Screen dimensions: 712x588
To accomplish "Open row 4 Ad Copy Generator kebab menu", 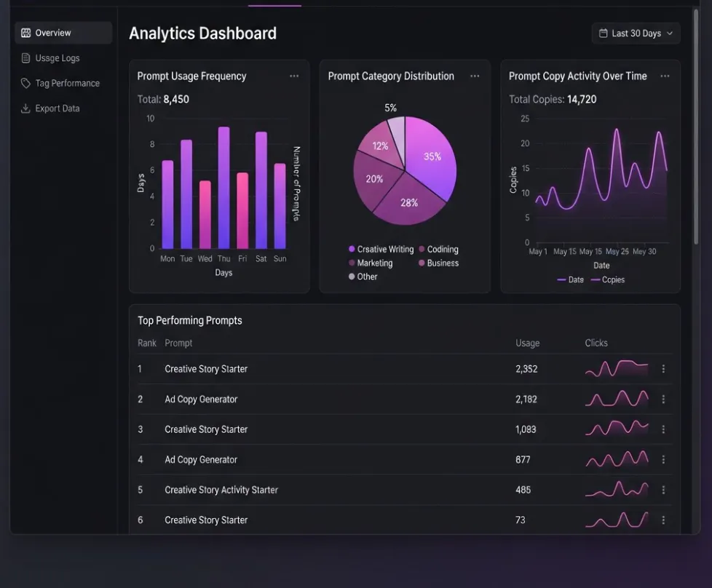I will coord(663,459).
